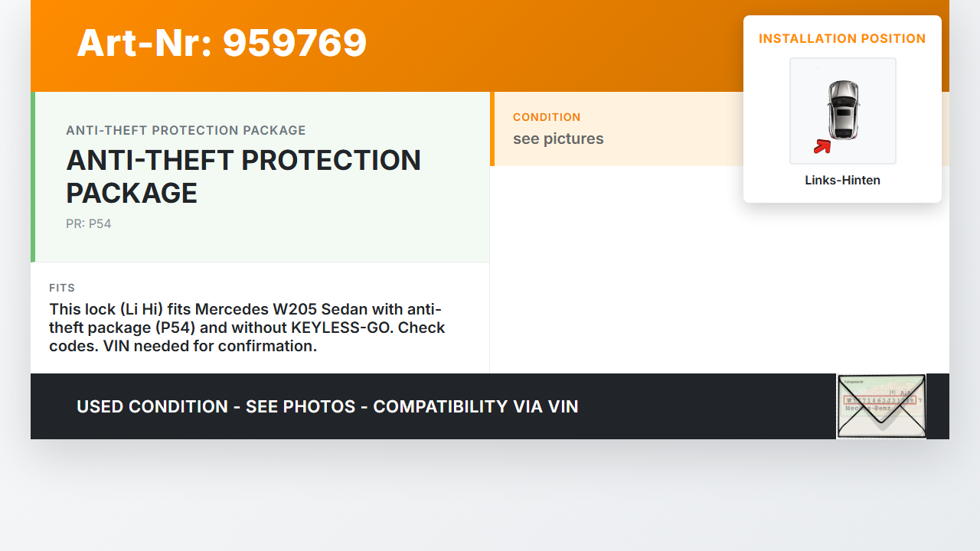Click the red-outlined VIN number on the envelope
The width and height of the screenshot is (980, 551).
(x=879, y=399)
